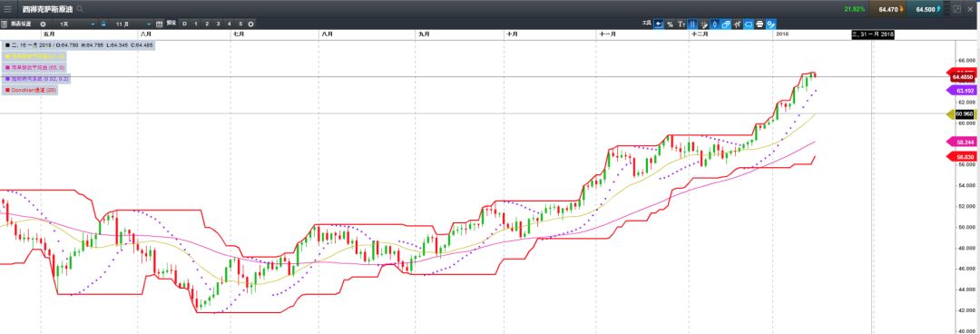
Task: Click the drag handle beside the buy price
Action: [x=946, y=9]
